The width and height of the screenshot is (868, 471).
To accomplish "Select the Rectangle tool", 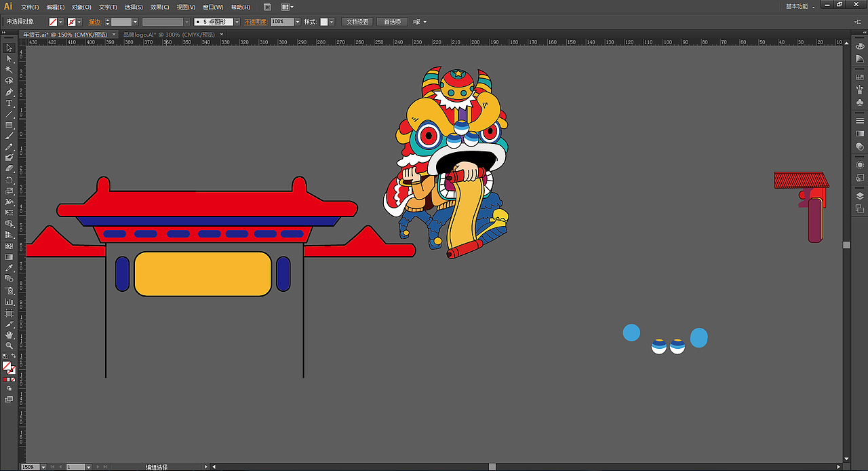I will coord(9,125).
